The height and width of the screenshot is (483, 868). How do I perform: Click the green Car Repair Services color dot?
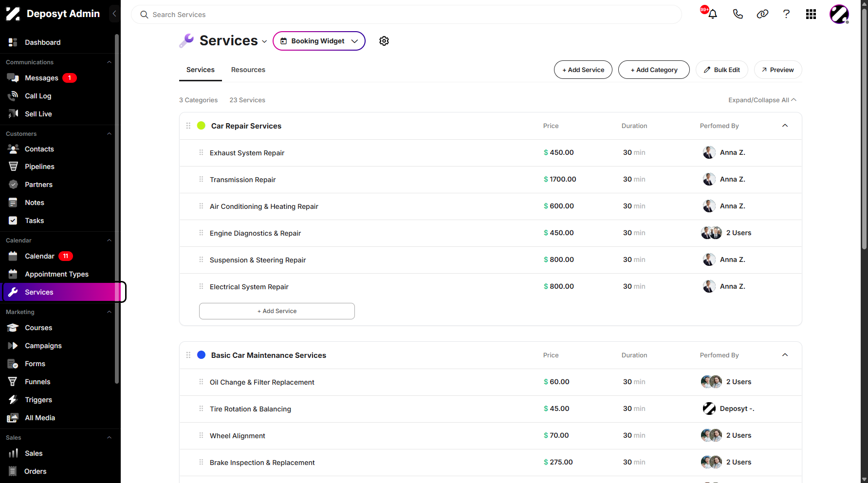click(201, 126)
